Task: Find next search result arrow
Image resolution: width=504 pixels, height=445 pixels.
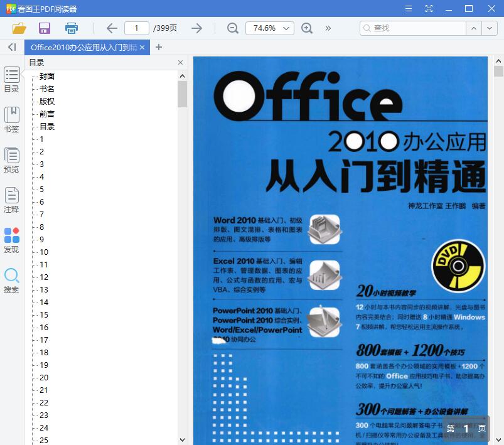Action: click(x=489, y=28)
